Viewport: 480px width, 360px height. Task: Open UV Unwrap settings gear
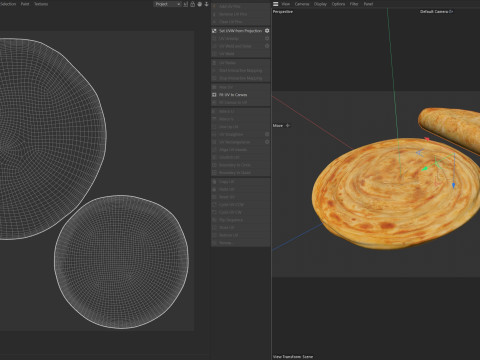tap(267, 38)
